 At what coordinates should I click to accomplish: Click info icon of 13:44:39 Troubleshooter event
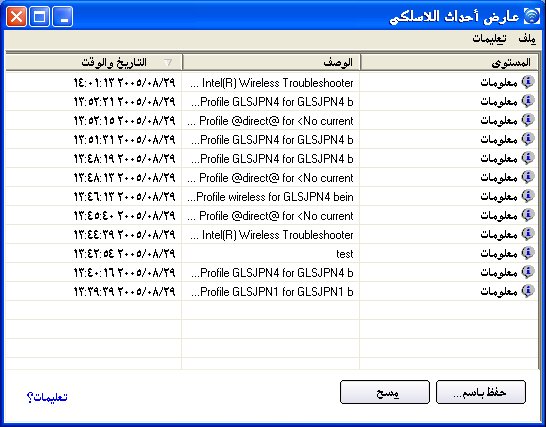[x=528, y=234]
